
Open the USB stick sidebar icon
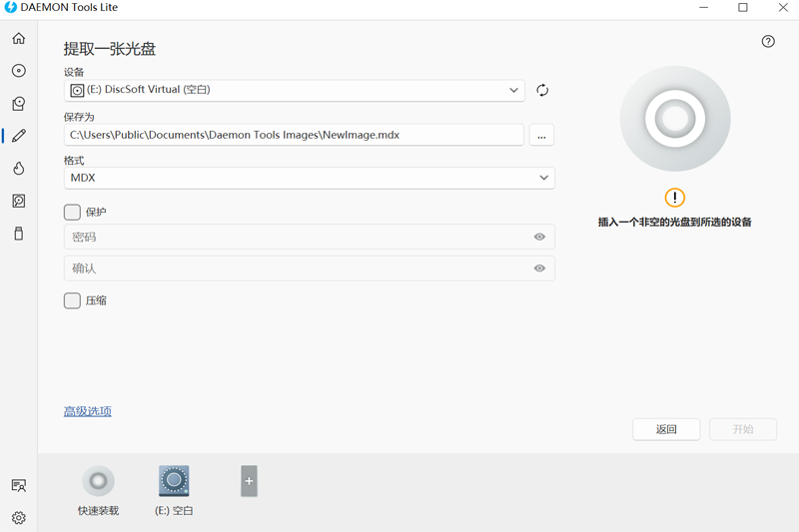(19, 234)
